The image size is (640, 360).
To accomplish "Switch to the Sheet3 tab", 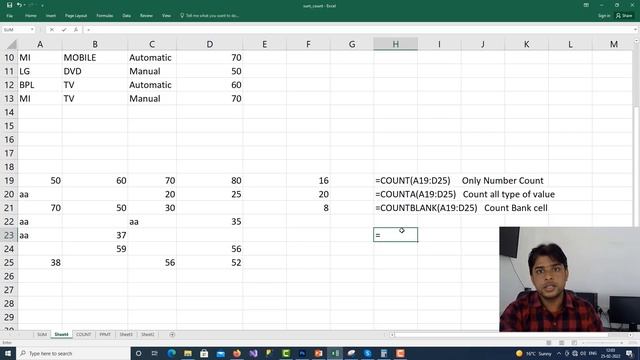I will [x=126, y=334].
